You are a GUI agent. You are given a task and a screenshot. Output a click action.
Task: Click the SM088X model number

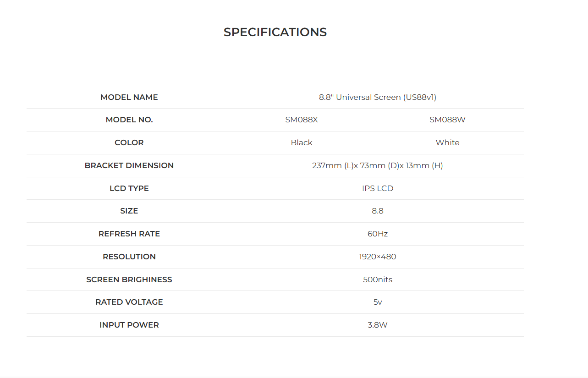click(x=302, y=120)
